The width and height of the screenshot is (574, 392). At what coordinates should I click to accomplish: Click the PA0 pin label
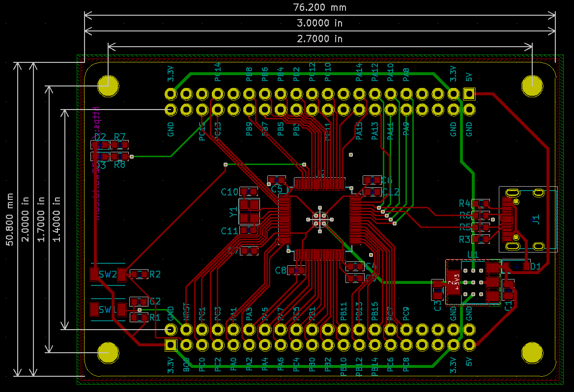click(233, 364)
